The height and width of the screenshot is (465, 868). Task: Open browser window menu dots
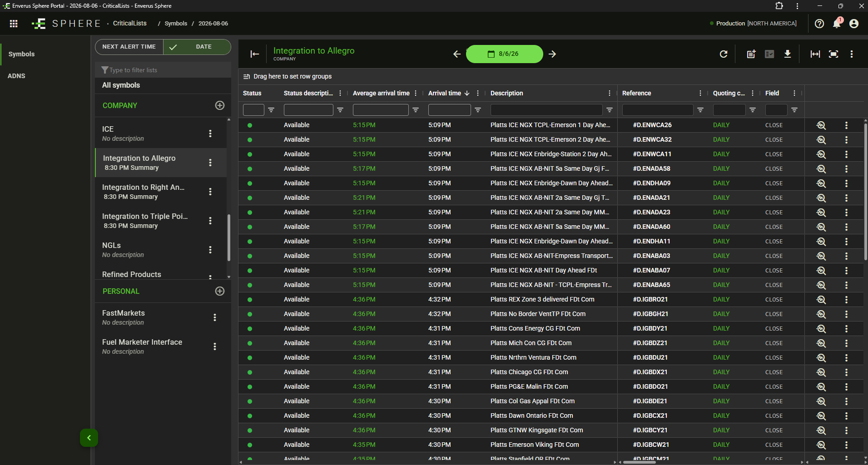(x=797, y=6)
